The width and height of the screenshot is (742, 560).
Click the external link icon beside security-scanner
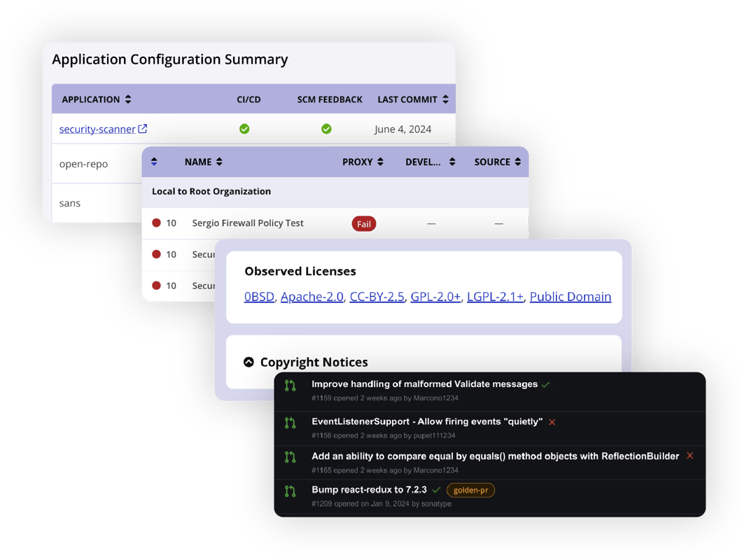point(142,129)
